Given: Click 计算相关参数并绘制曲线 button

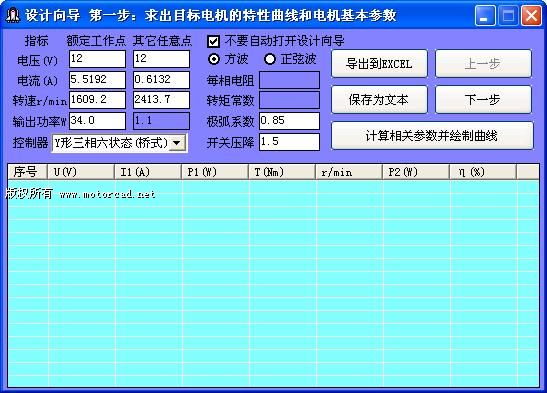Looking at the screenshot, I should [432, 135].
